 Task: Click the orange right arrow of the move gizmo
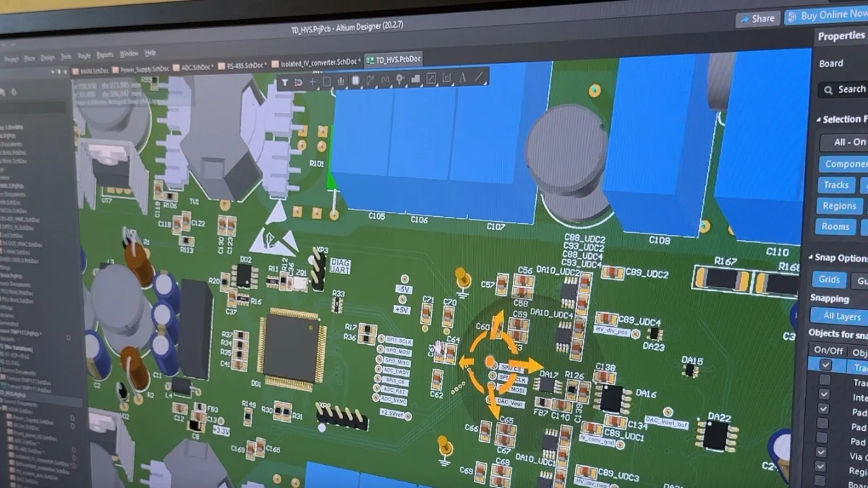pyautogui.click(x=529, y=365)
